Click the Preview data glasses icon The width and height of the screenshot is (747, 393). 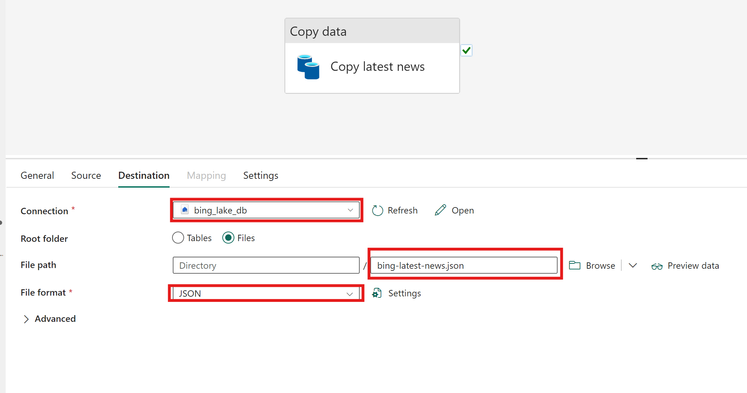657,266
